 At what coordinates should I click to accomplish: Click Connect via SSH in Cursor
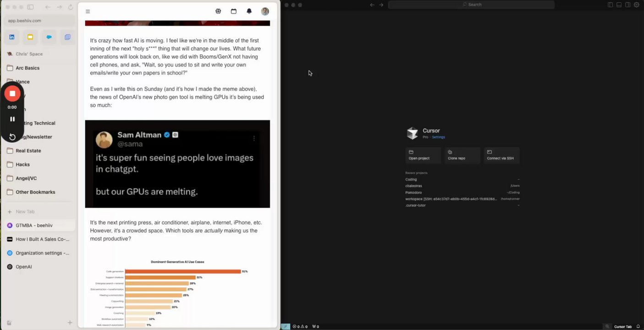(501, 155)
